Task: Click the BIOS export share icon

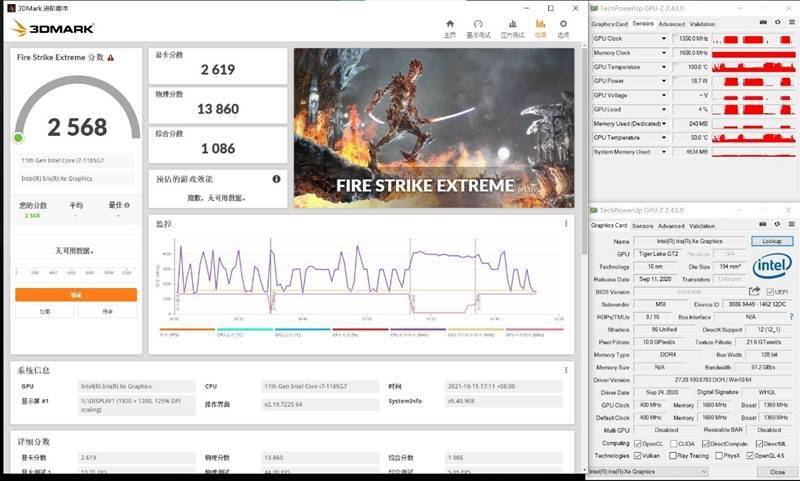Action: pos(754,291)
